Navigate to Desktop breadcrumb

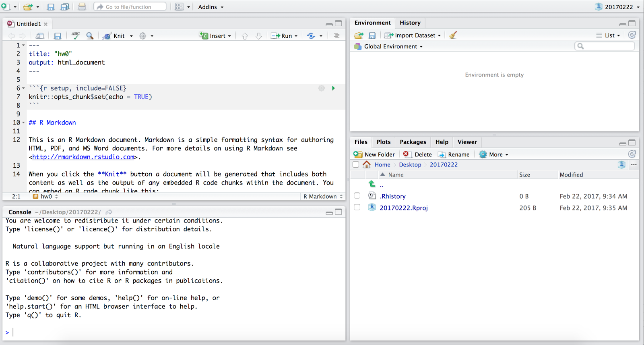[410, 164]
